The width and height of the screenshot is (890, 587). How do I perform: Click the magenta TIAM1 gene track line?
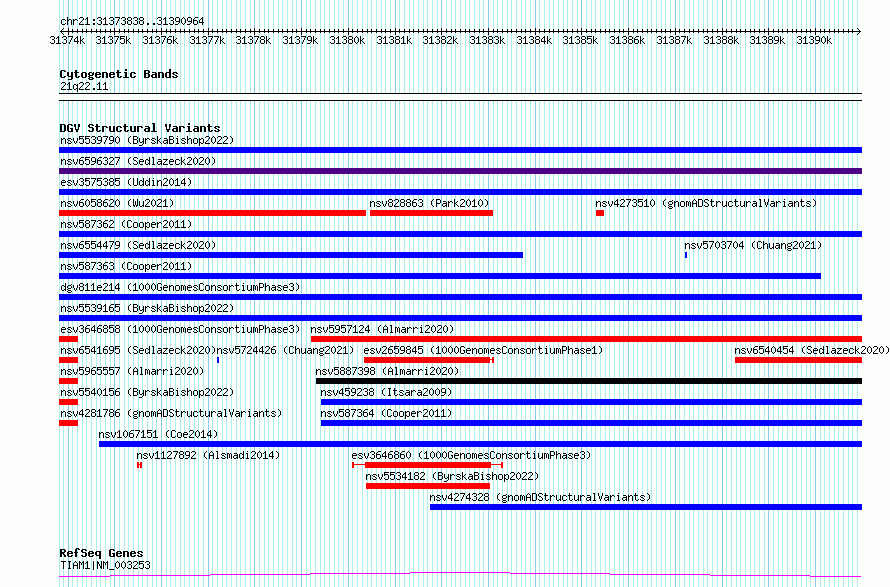tap(460, 575)
